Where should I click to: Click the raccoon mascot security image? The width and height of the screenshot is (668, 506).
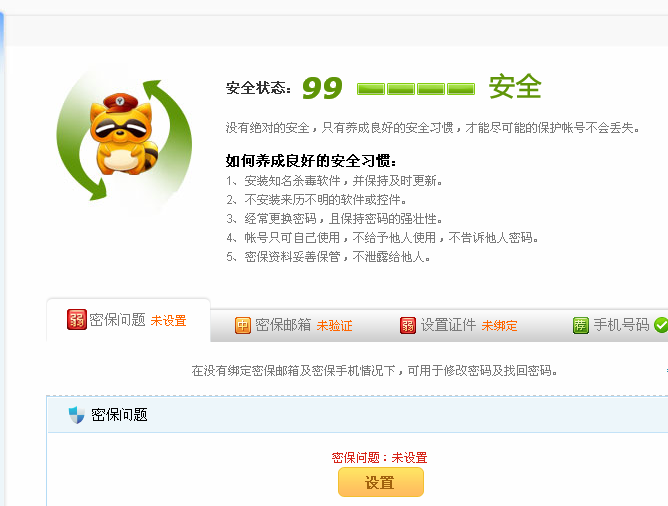(122, 134)
